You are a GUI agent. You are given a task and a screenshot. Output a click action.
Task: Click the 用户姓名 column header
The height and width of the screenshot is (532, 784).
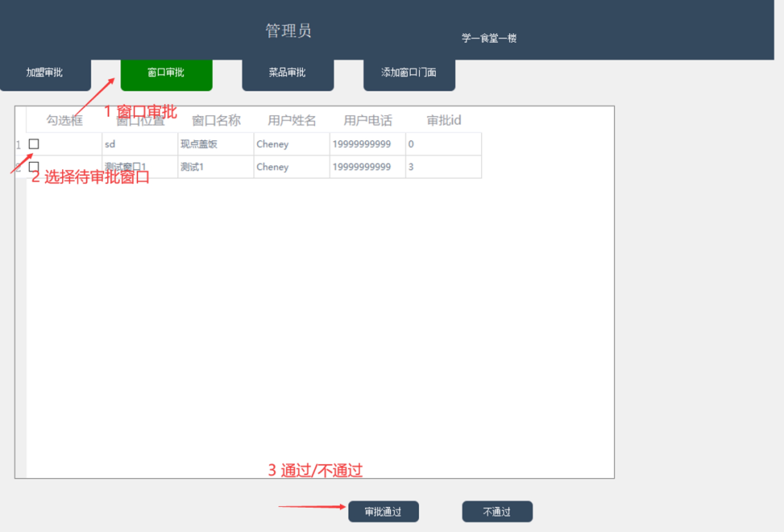pos(292,120)
